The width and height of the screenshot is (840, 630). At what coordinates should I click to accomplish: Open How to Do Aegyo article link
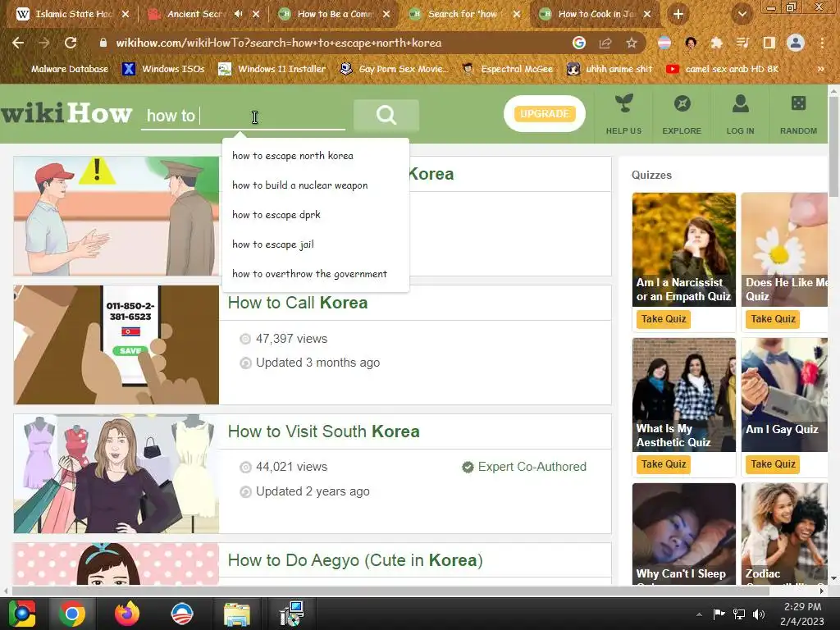[355, 560]
